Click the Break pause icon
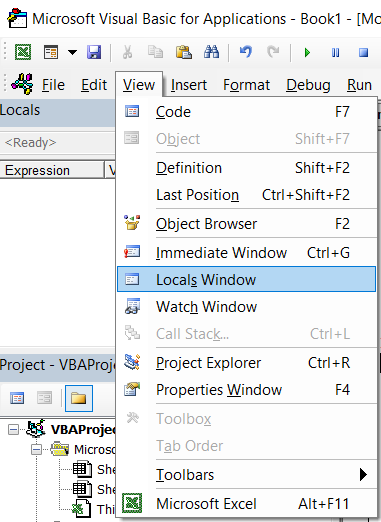This screenshot has height=522, width=381. (335, 53)
